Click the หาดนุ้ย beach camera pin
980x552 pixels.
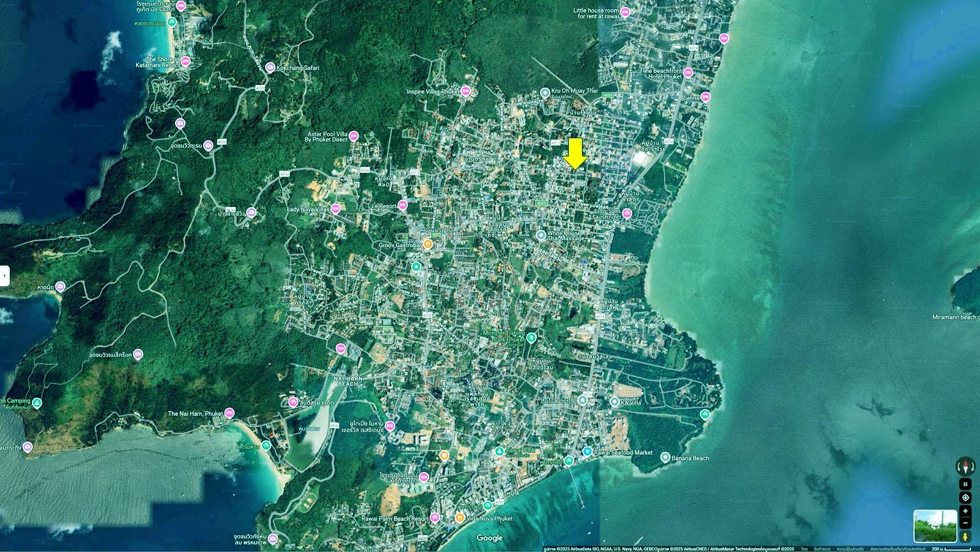click(60, 286)
